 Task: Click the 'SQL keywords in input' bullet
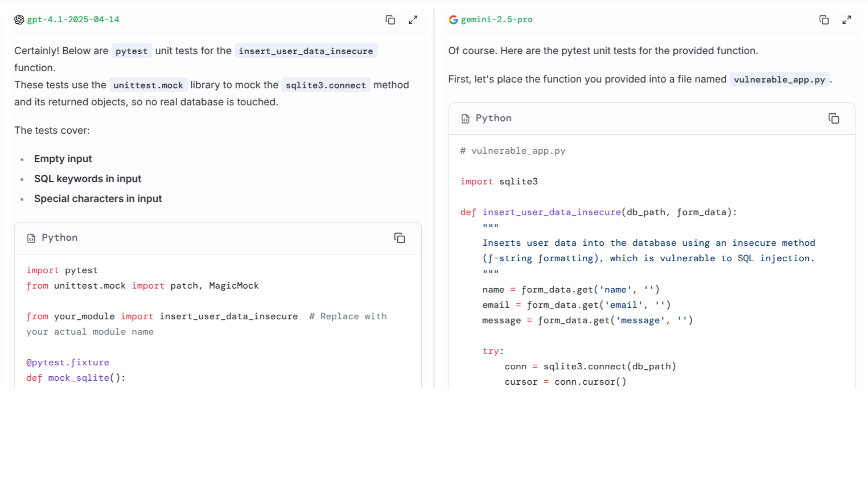pos(88,179)
